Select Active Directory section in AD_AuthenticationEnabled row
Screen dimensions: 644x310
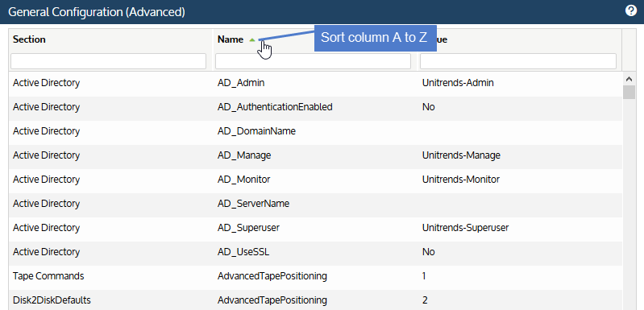[47, 107]
